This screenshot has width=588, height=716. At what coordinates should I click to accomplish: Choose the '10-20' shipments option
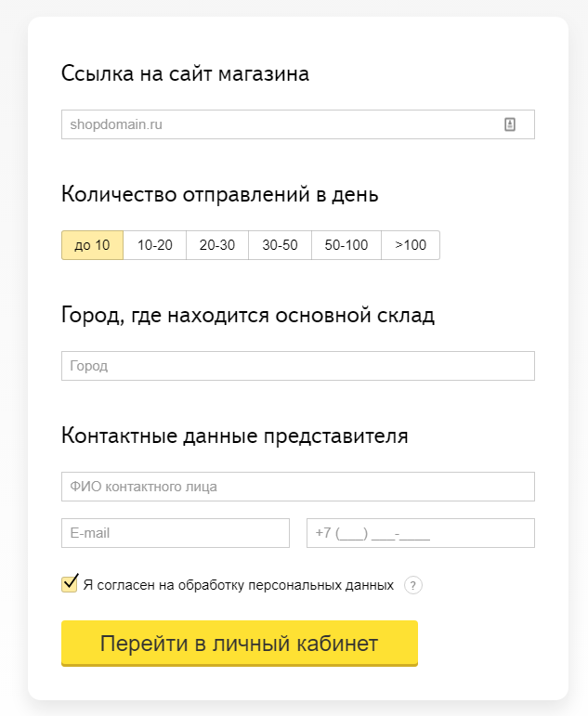155,245
